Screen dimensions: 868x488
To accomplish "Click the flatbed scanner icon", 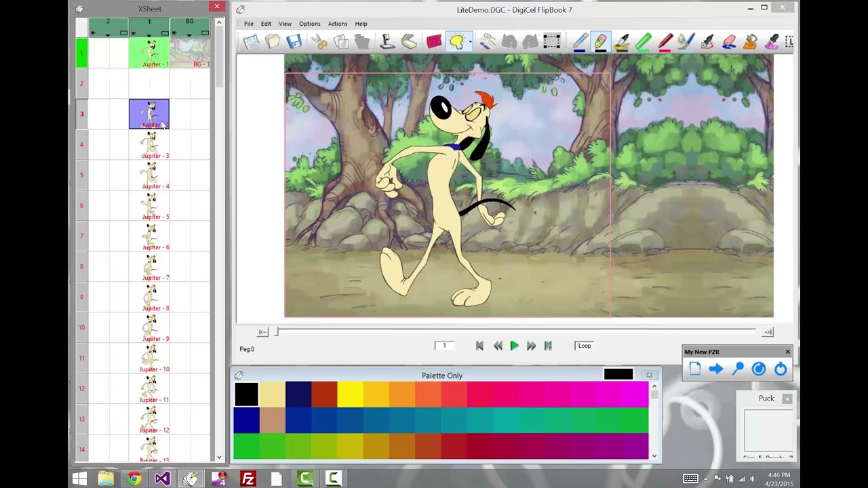I will 409,42.
